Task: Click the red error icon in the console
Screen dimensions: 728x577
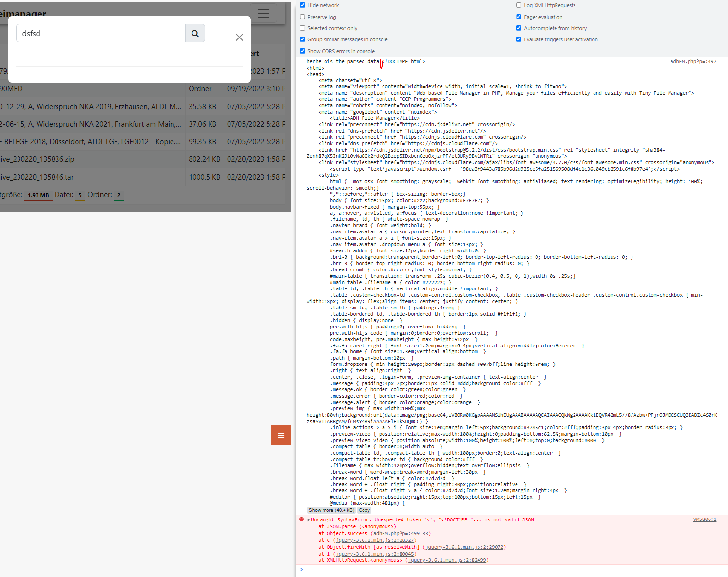Action: [x=301, y=519]
